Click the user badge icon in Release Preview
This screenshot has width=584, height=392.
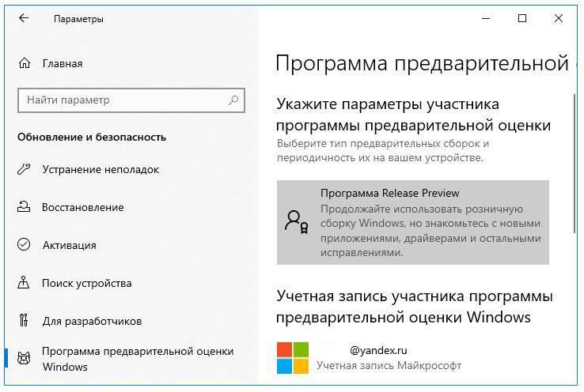[297, 222]
